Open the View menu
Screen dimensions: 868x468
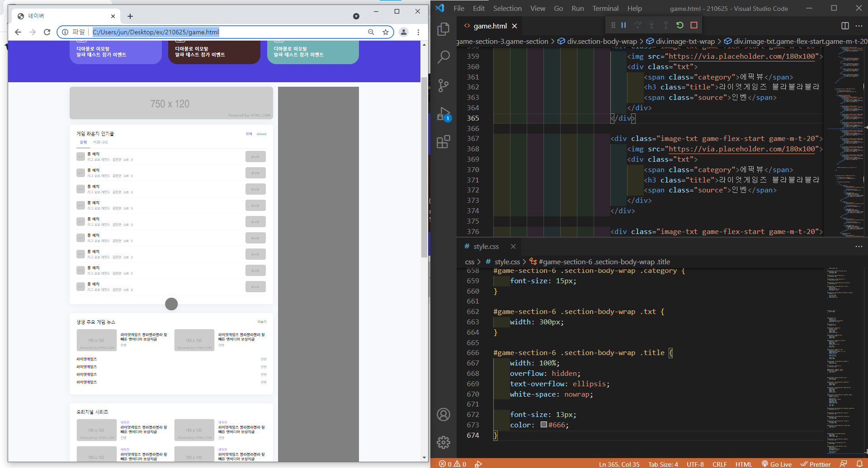click(538, 8)
